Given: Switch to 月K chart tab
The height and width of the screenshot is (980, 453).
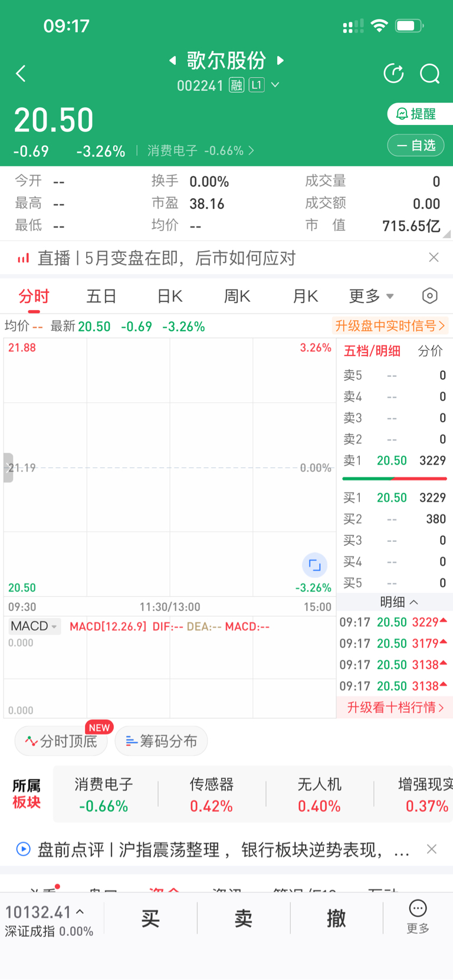Looking at the screenshot, I should (x=306, y=297).
